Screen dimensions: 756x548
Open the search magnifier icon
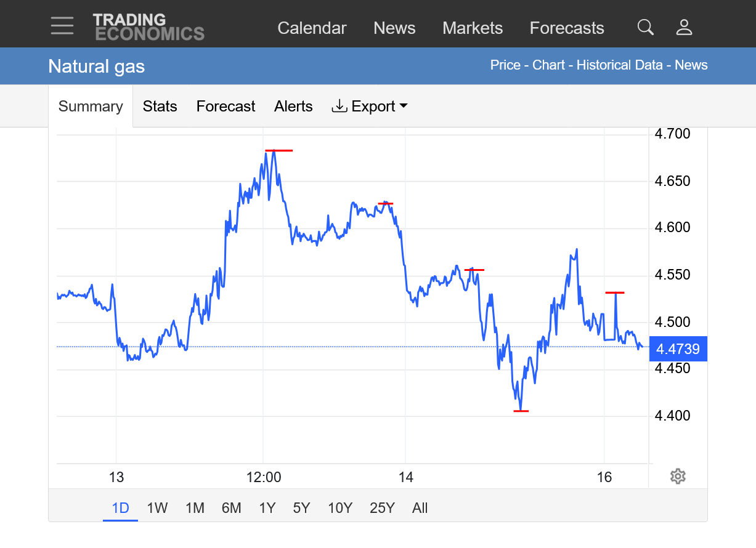(645, 27)
